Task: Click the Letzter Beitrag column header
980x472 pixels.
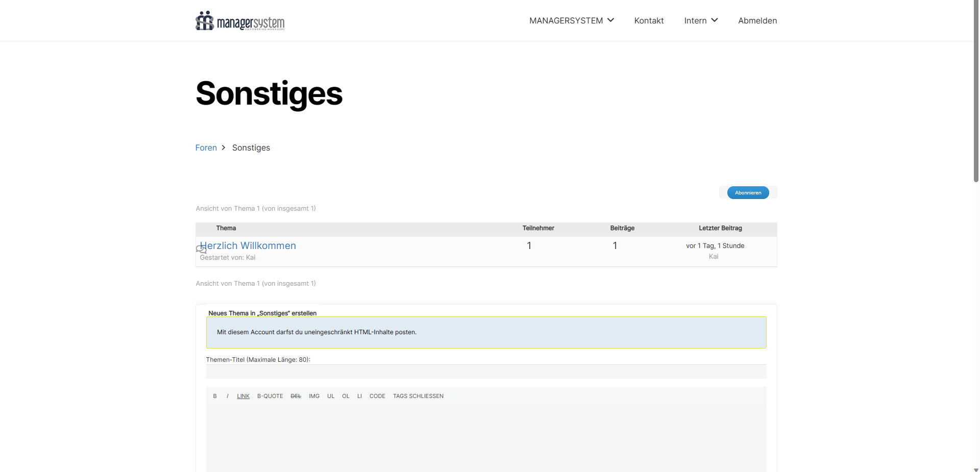Action: [720, 228]
